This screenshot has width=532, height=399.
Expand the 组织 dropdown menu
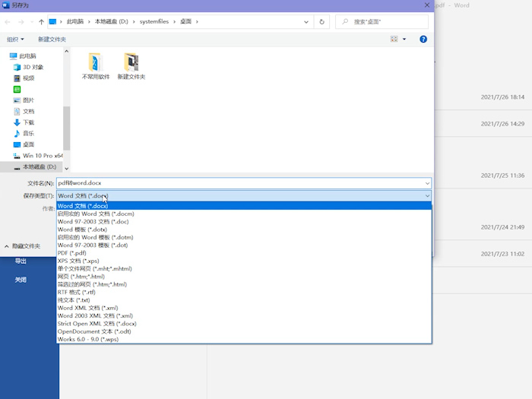point(15,39)
